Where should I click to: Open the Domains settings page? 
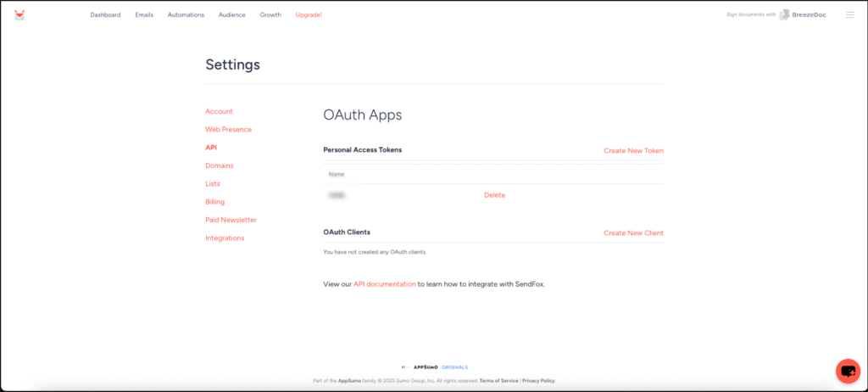219,165
